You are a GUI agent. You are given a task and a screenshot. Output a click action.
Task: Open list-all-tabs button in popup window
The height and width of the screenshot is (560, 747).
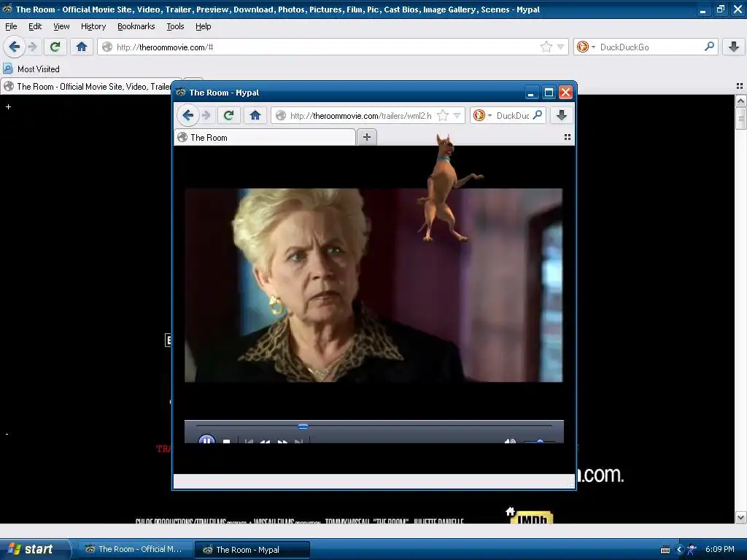(x=568, y=137)
